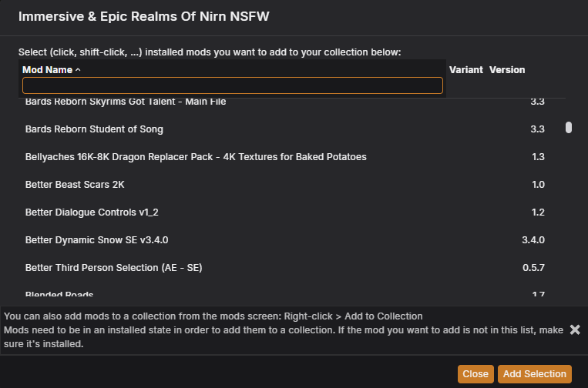The width and height of the screenshot is (588, 388).
Task: Pick Better Third Person Selection (AE - SE)
Action: coord(113,268)
